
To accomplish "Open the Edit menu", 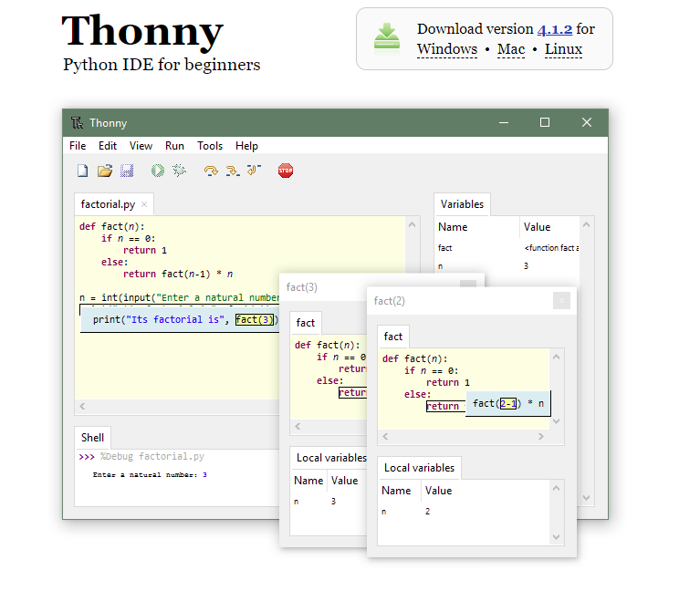I will tap(108, 146).
